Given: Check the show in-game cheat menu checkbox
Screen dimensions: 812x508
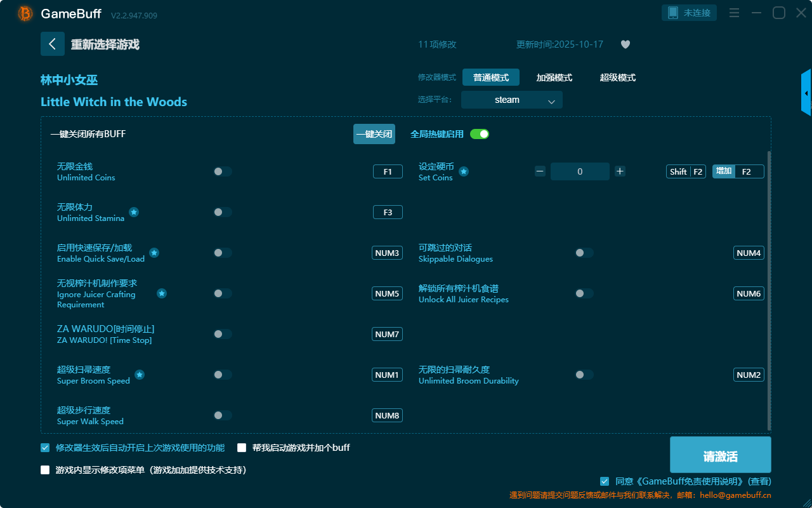Looking at the screenshot, I should tap(45, 470).
